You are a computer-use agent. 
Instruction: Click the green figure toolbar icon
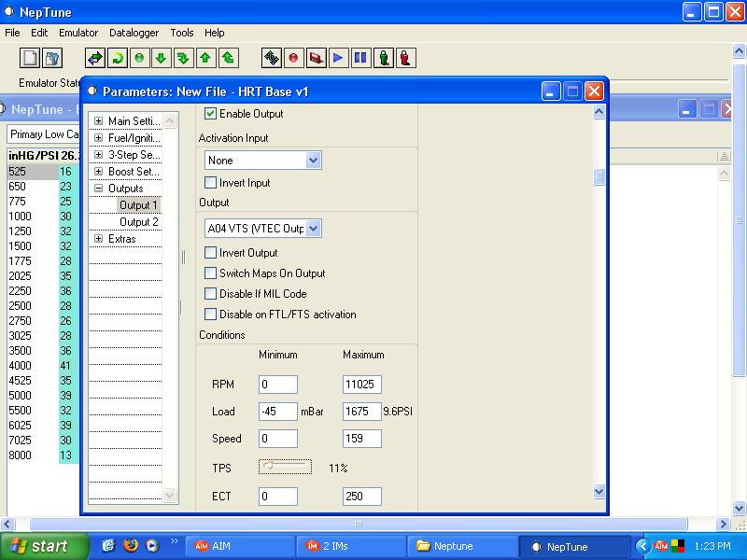tap(384, 58)
